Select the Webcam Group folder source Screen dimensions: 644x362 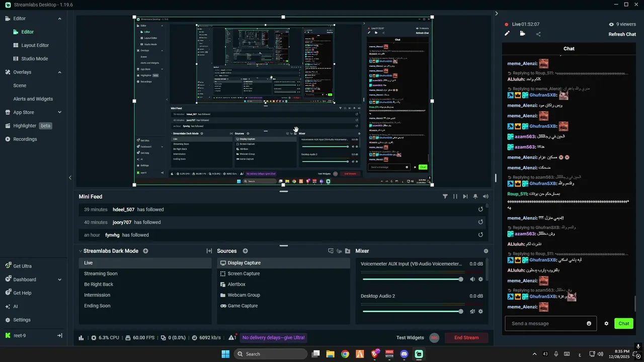pos(283,295)
